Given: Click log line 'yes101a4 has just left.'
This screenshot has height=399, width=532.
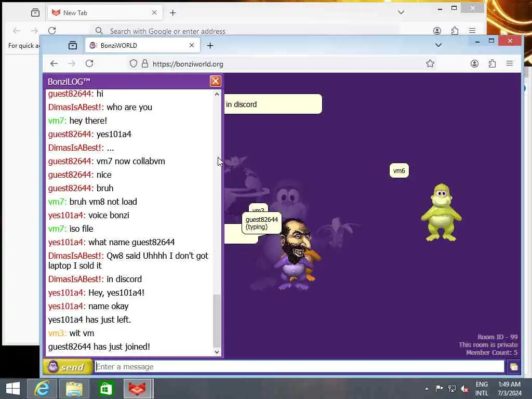Looking at the screenshot, I should click(x=89, y=320).
